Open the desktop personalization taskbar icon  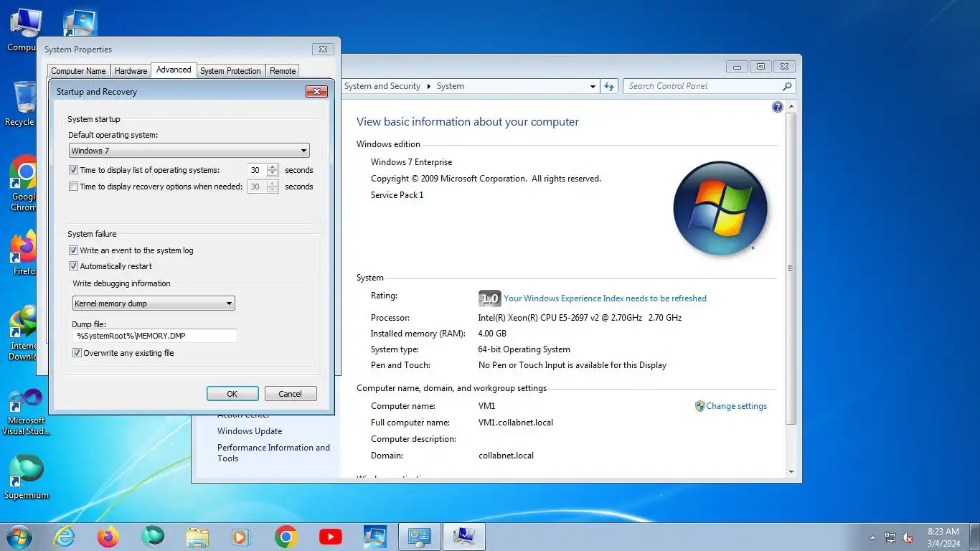(374, 537)
